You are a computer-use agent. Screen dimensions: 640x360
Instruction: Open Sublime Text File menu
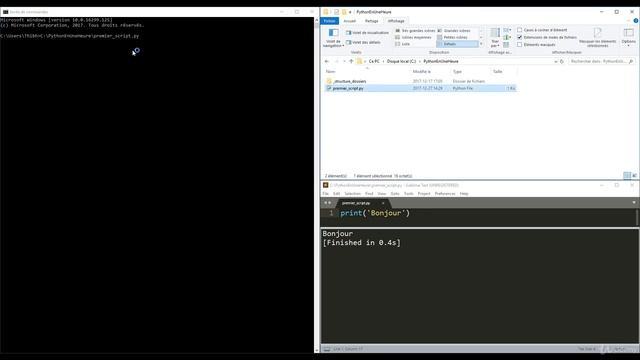click(325, 193)
